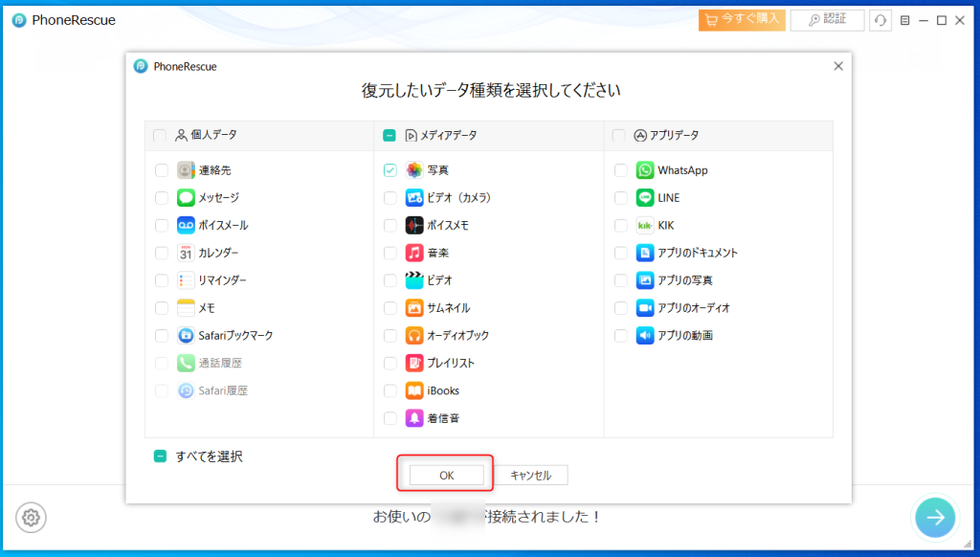Uncheck the 写真 checkbox
980x557 pixels.
click(390, 170)
